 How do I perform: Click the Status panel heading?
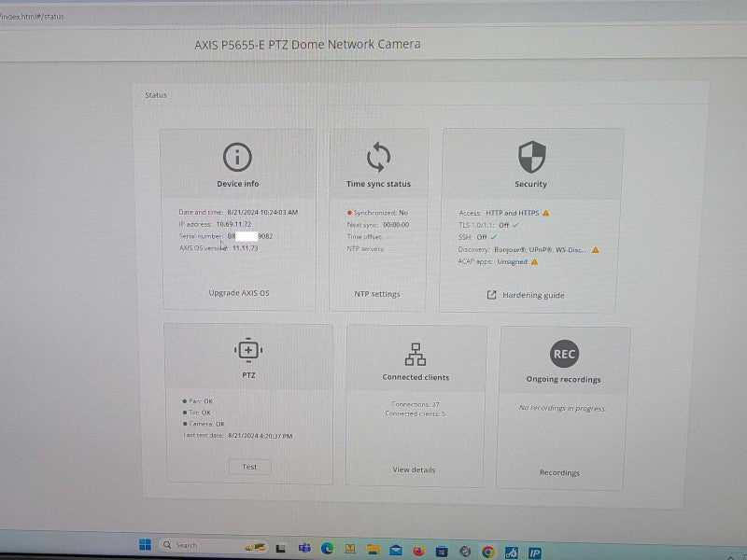coord(156,95)
